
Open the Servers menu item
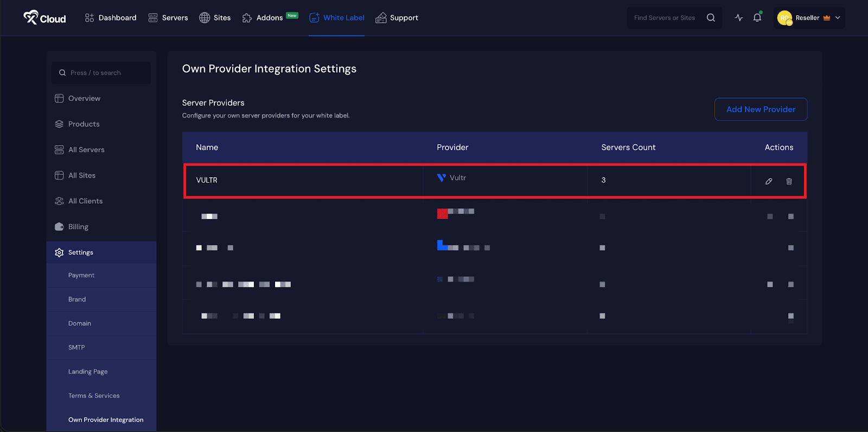point(168,18)
